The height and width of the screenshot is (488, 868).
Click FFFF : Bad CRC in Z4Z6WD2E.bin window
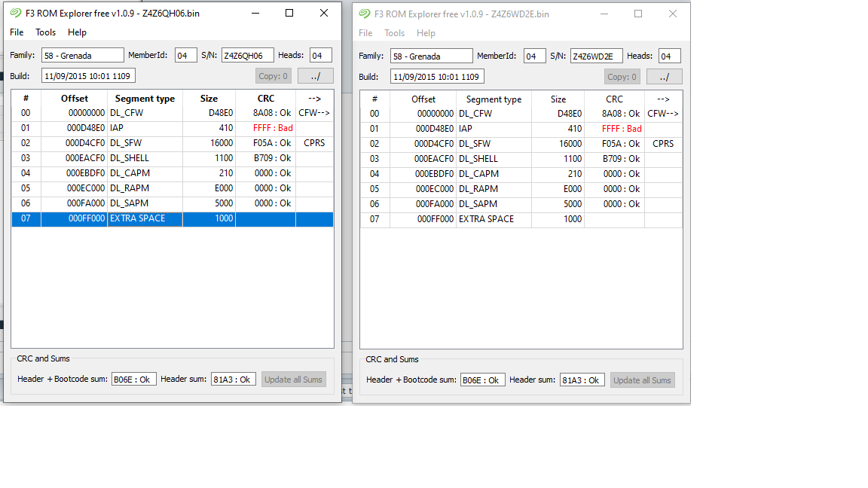(622, 128)
